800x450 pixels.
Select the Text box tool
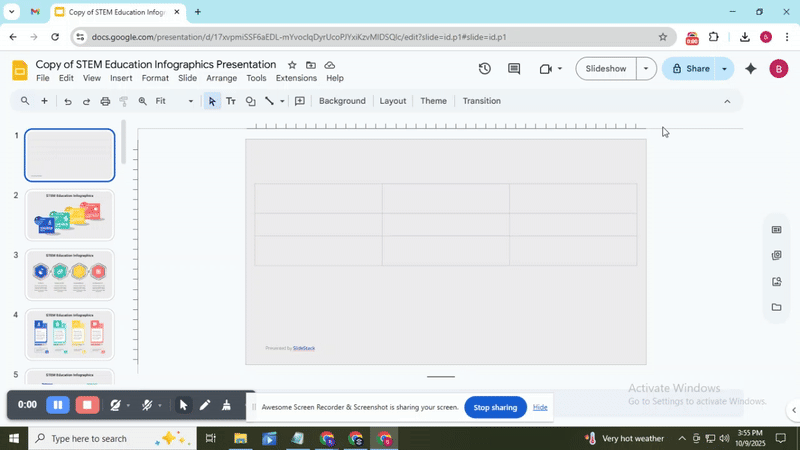(231, 101)
